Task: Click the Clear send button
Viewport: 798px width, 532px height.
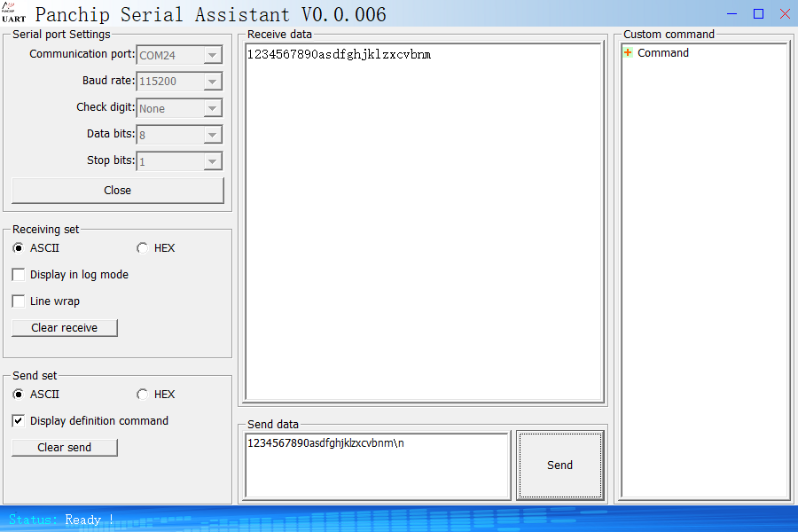Action: (x=65, y=448)
